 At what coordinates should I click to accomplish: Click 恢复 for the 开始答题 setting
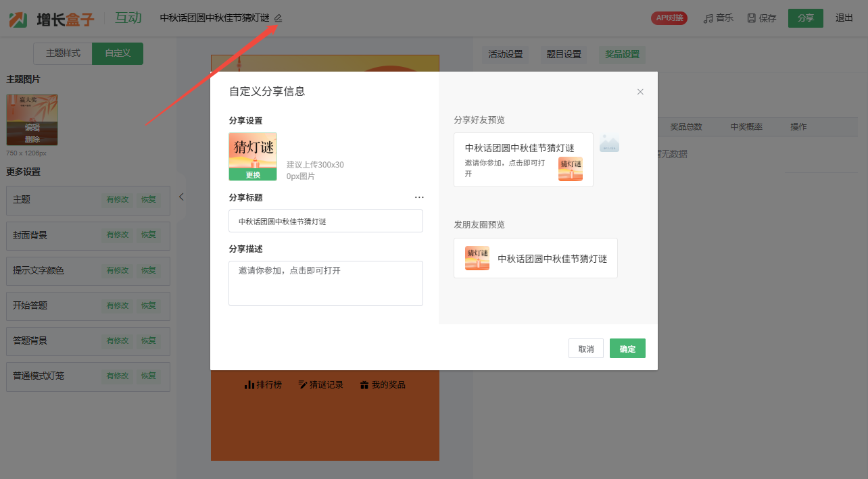click(149, 305)
